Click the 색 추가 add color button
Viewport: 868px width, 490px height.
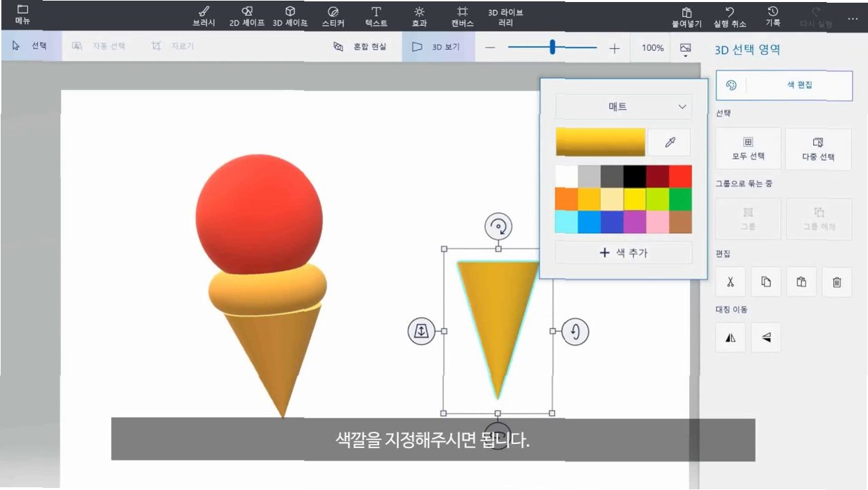[x=623, y=253]
